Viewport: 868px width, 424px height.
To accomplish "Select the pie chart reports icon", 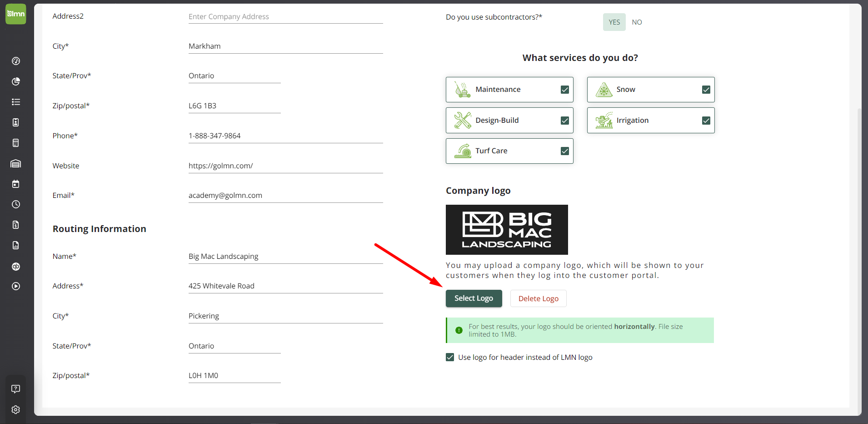I will point(16,81).
